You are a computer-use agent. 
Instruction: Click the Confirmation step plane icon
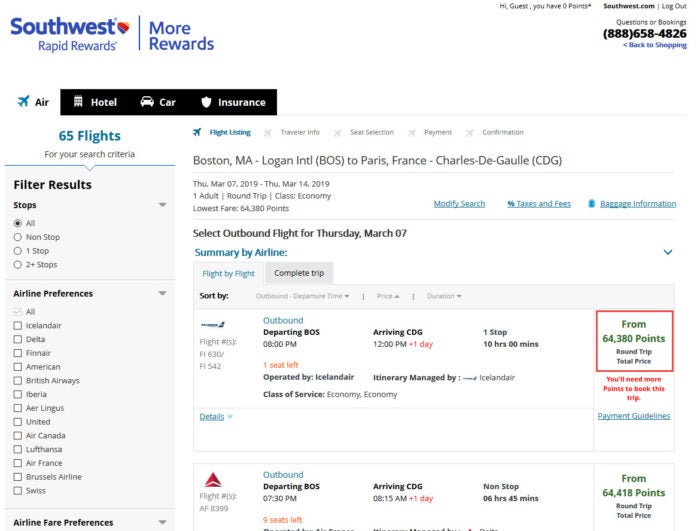469,132
